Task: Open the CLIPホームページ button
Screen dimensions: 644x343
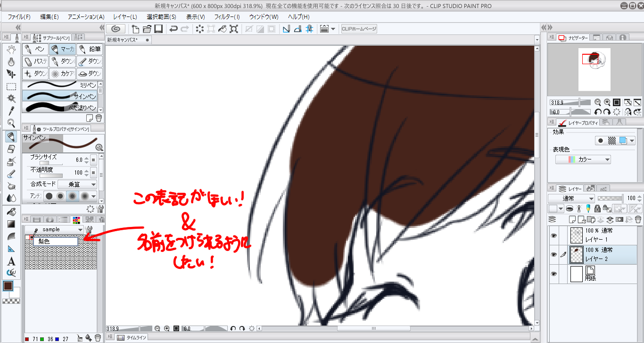Action: (x=359, y=29)
